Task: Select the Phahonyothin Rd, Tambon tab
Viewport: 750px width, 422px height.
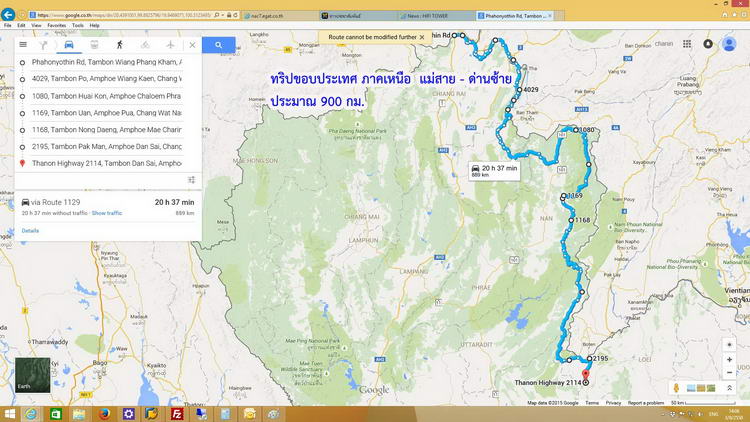Action: [513, 16]
